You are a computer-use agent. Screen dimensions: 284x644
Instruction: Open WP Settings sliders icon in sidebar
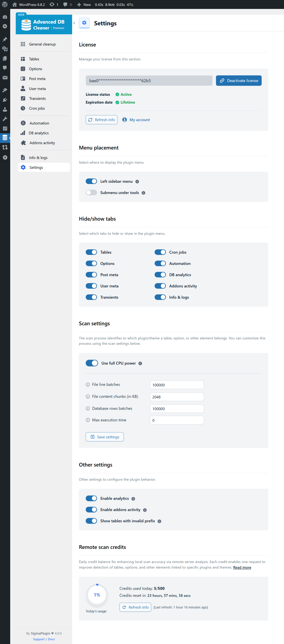(x=5, y=128)
